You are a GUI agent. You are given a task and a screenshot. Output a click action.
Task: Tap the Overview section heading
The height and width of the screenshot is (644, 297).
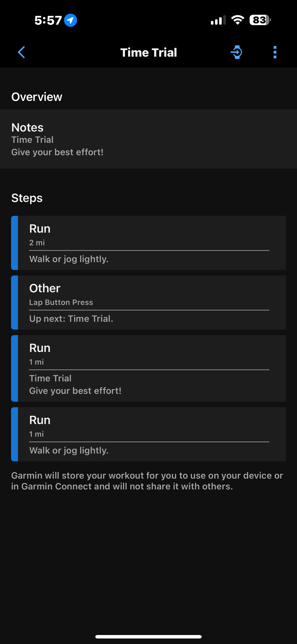pos(37,97)
